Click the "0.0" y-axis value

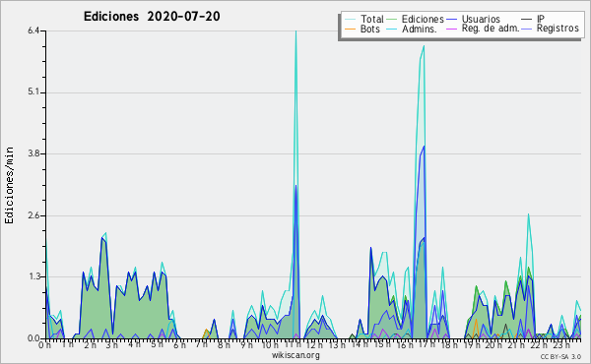tap(33, 338)
